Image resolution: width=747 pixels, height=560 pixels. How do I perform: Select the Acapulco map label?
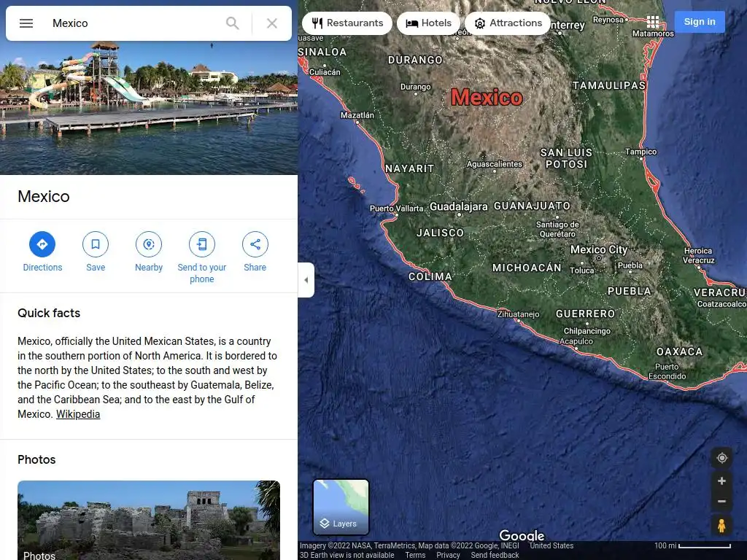pyautogui.click(x=576, y=341)
